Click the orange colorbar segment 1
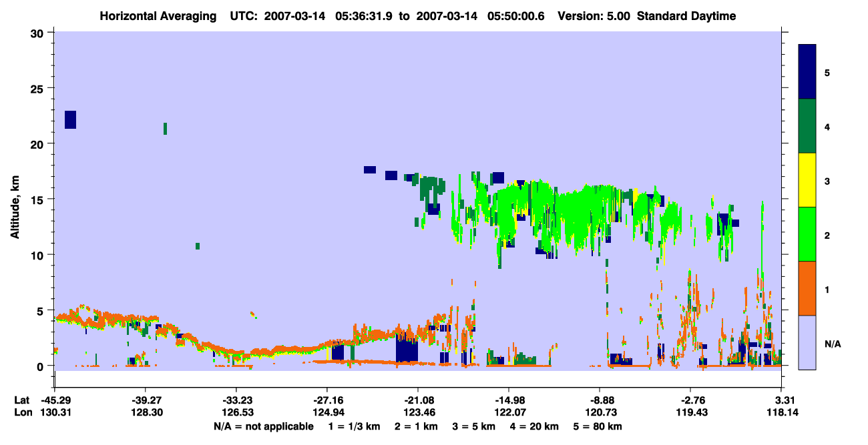Screen dimensions: 868x445 coord(807,288)
